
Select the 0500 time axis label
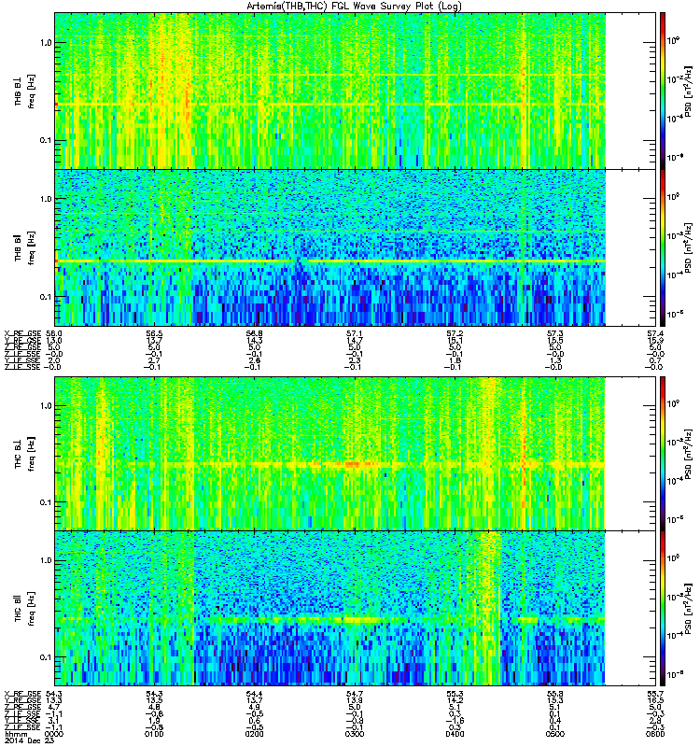point(554,734)
